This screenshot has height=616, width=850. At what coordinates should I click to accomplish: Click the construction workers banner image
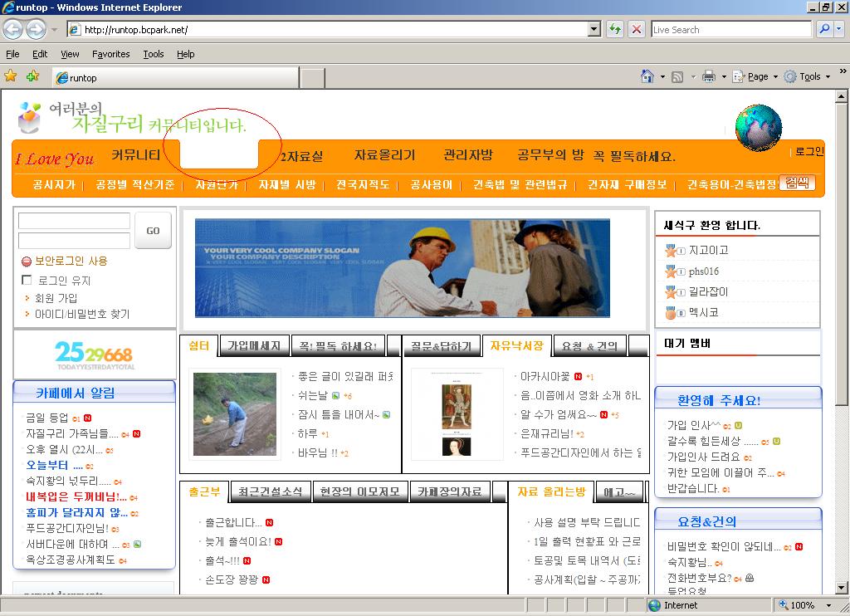(x=403, y=268)
